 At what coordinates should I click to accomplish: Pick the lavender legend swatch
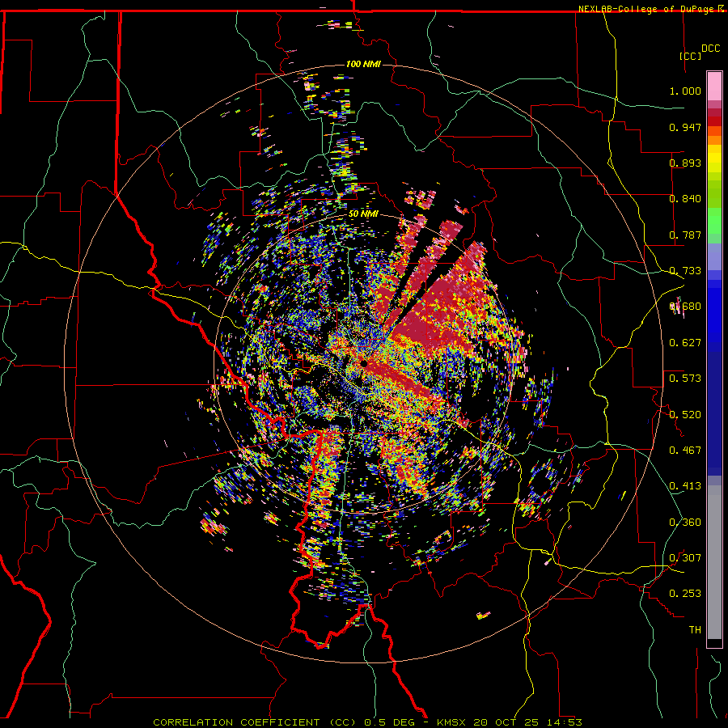point(714,256)
